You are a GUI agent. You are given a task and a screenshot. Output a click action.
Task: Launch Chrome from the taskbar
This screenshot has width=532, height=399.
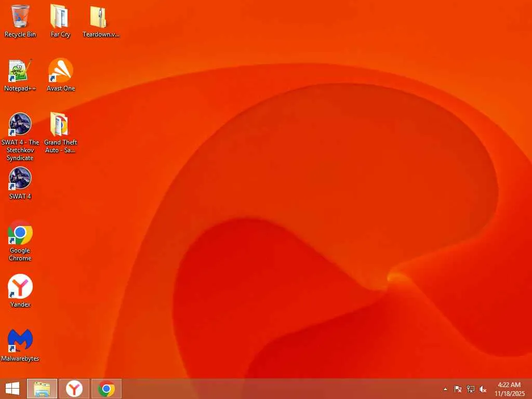106,389
